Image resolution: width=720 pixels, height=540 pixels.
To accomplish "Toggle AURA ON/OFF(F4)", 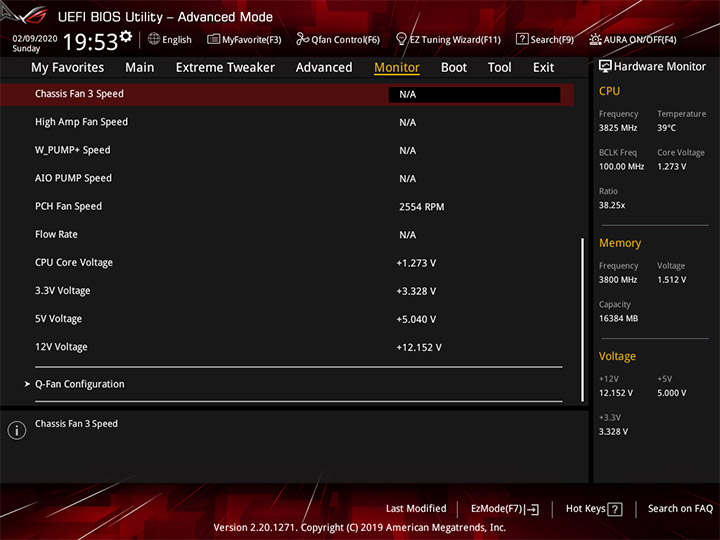I will coord(640,40).
